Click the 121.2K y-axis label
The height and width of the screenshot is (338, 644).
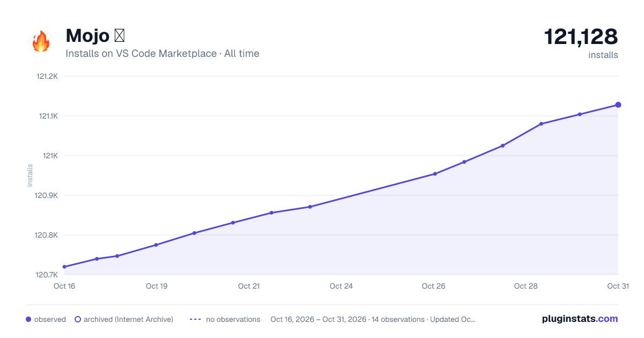[x=47, y=76]
